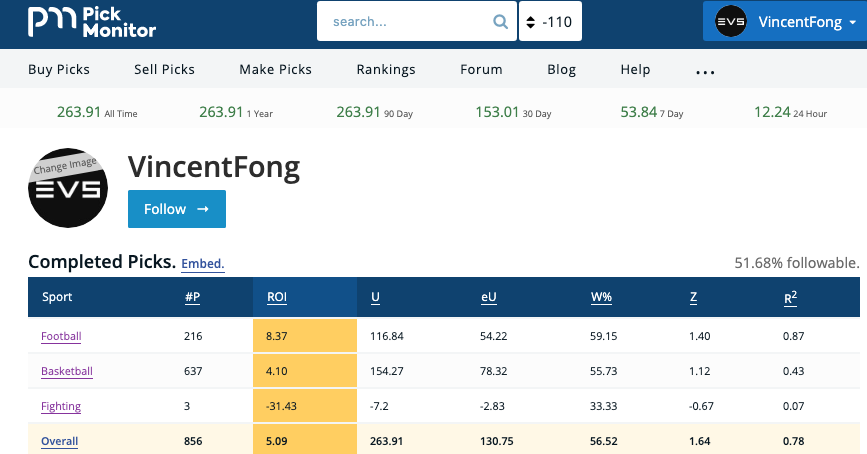
Task: Open Buy Picks menu
Action: tap(59, 69)
